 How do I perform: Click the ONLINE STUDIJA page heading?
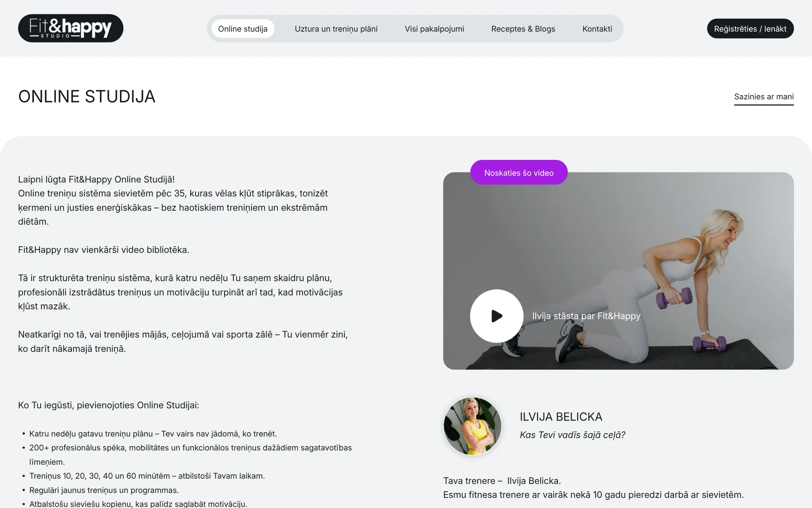click(x=87, y=97)
